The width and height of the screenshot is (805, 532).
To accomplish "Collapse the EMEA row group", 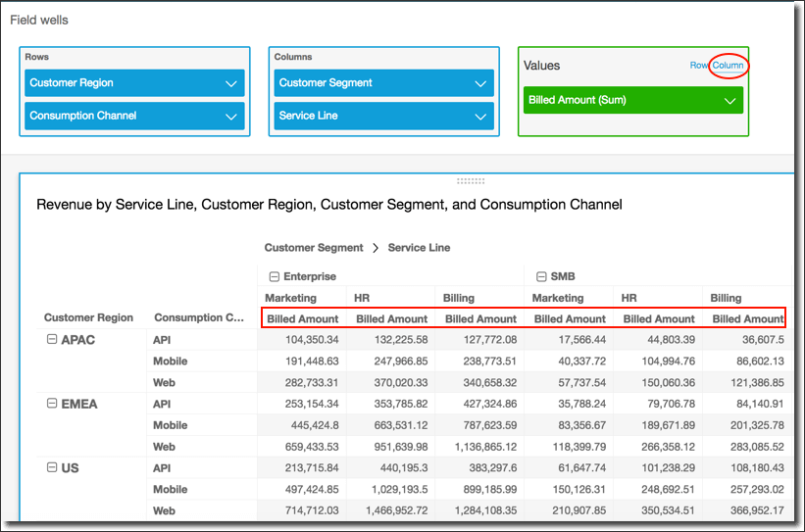I will coord(52,404).
